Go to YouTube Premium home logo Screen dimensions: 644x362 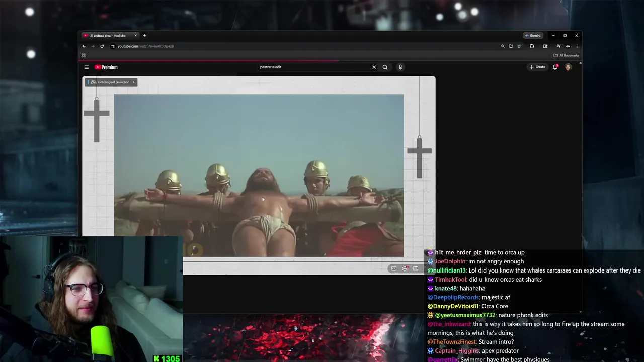[x=106, y=67]
